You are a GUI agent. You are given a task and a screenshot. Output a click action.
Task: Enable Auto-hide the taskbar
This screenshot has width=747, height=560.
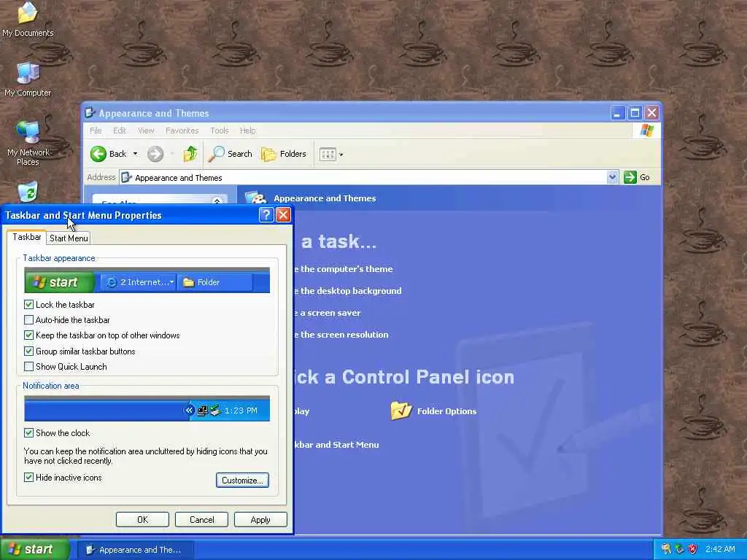(x=28, y=319)
